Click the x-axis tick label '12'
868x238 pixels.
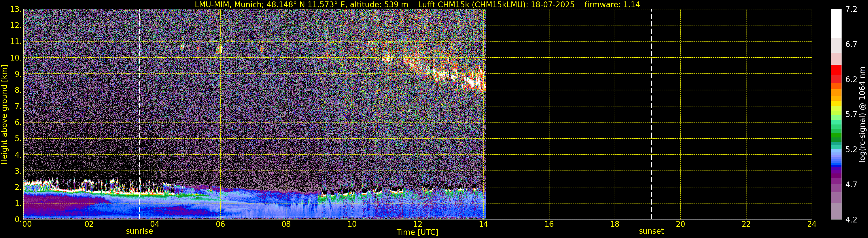tap(417, 224)
